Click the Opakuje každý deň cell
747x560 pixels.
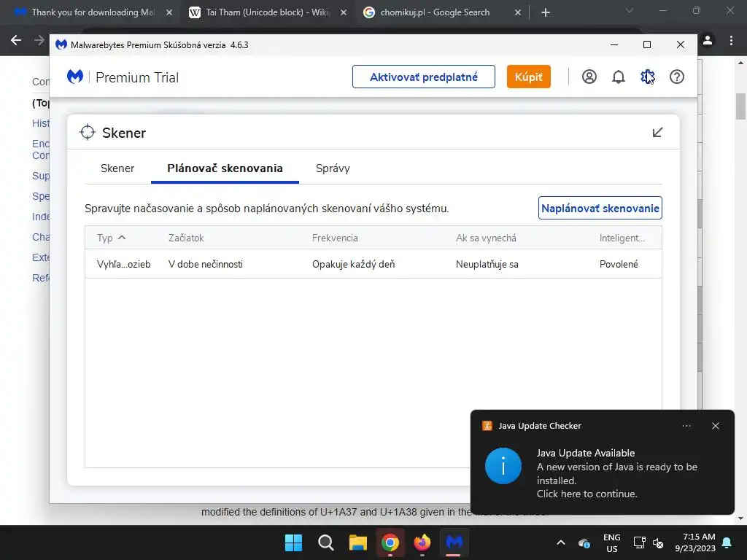tap(354, 264)
